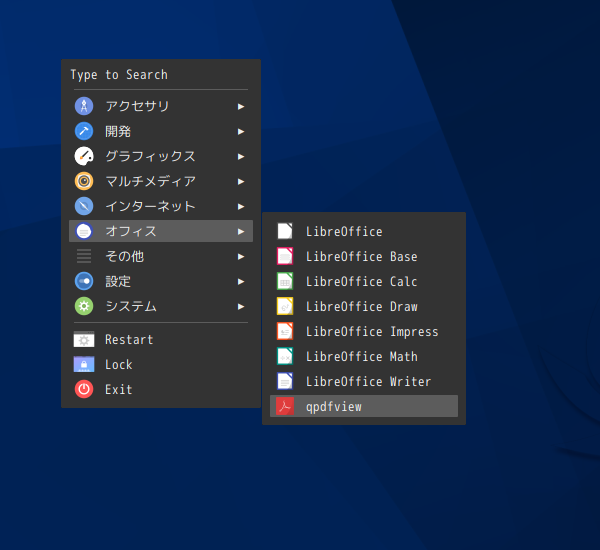The width and height of the screenshot is (600, 550).
Task: Launch LibreOffice Draw
Action: 364,306
